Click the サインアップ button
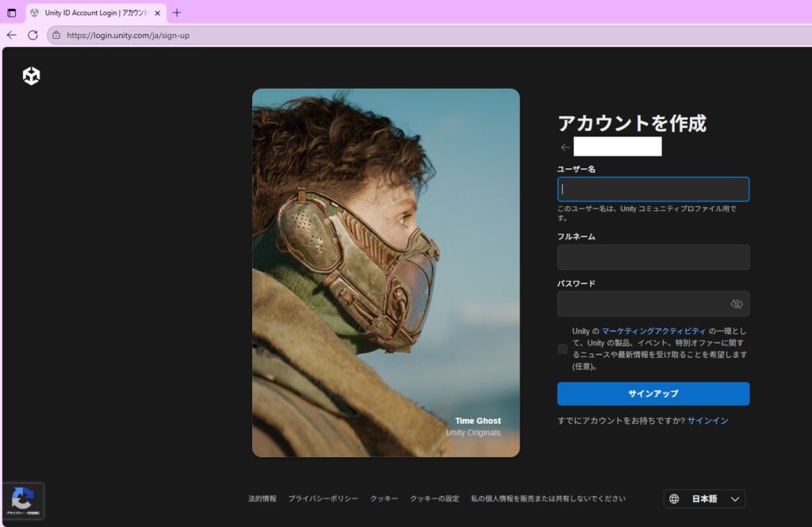The width and height of the screenshot is (812, 527). pos(653,394)
